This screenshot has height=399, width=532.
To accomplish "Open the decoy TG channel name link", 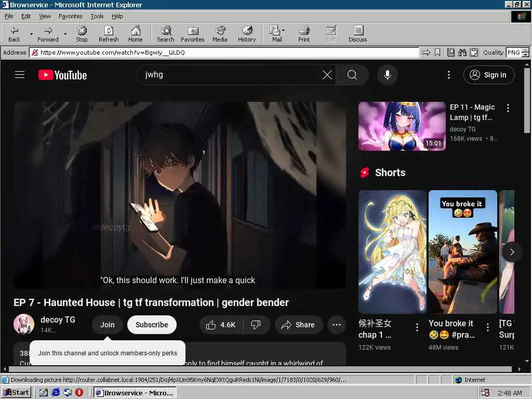I will pyautogui.click(x=58, y=320).
